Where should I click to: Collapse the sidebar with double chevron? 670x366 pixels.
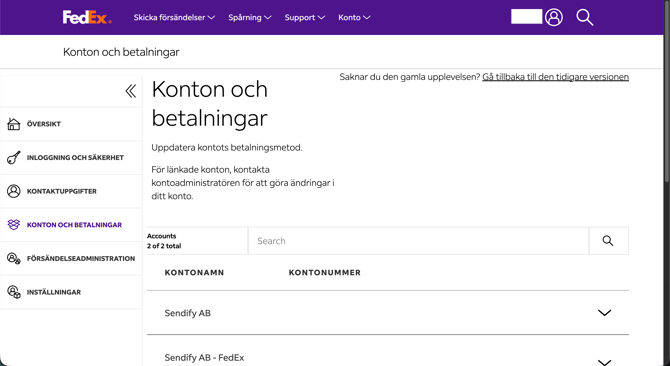click(131, 91)
